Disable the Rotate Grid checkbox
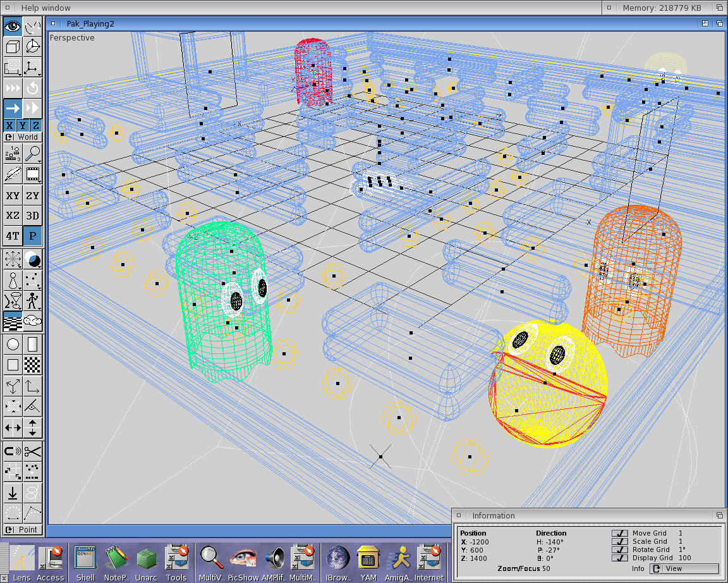 (x=619, y=549)
